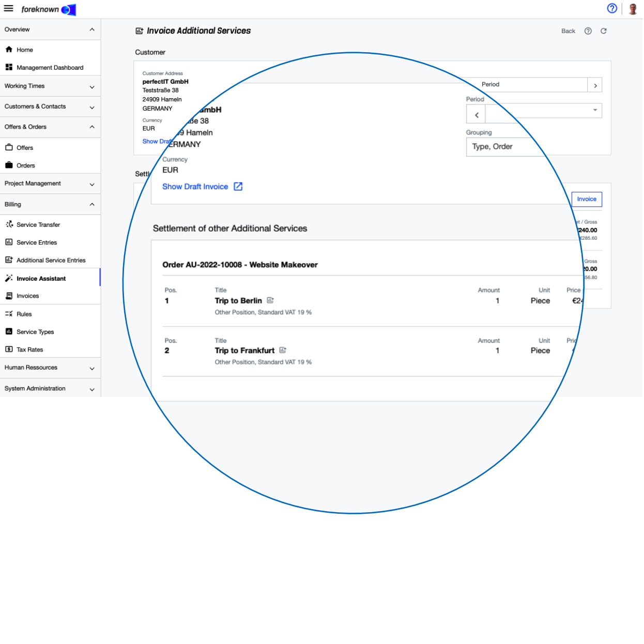Click the Service Types icon
This screenshot has height=644, width=644.
coord(9,331)
